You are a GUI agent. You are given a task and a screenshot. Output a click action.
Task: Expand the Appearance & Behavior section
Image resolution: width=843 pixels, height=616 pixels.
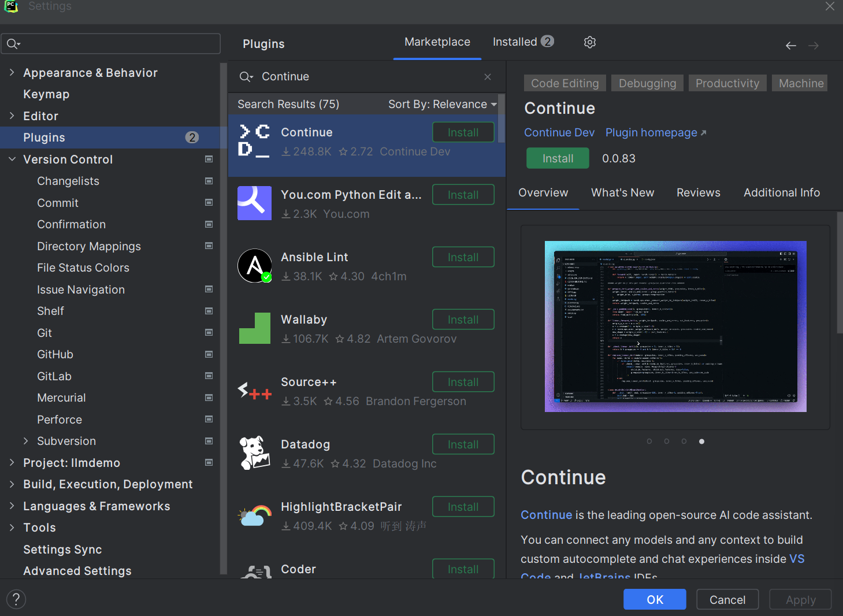[12, 72]
